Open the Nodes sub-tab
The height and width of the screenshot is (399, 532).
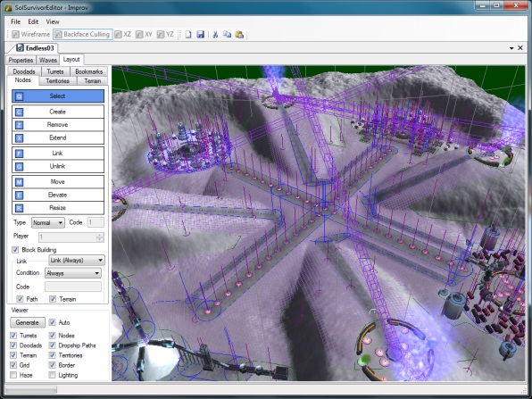pyautogui.click(x=22, y=80)
